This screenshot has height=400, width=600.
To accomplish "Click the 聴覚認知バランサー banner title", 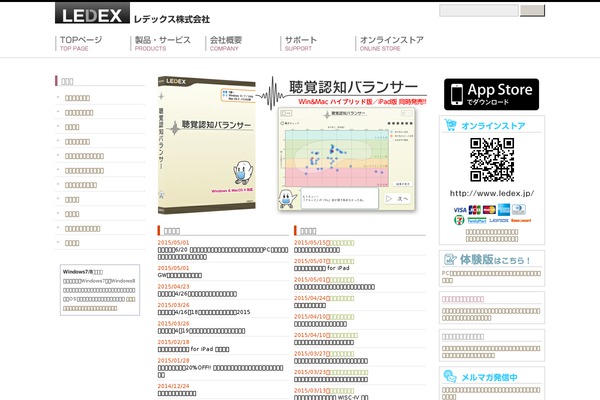I will (x=353, y=87).
